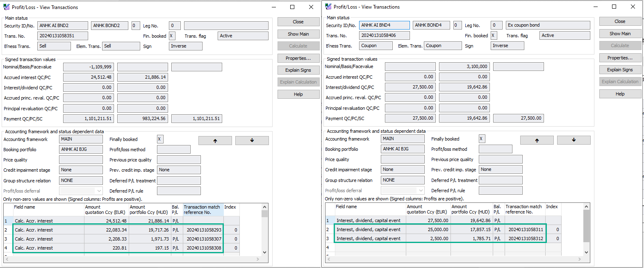Screen dimensions: 644x268
Task: Click B'ness Trans. field showing Sell
Action: 54,46
